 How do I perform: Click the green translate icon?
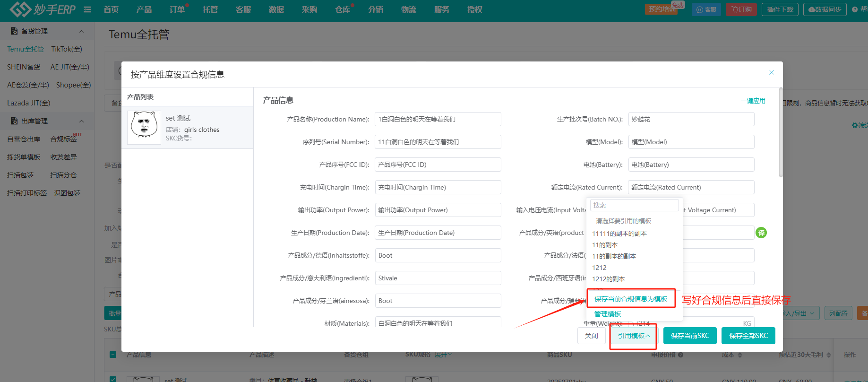(x=761, y=233)
